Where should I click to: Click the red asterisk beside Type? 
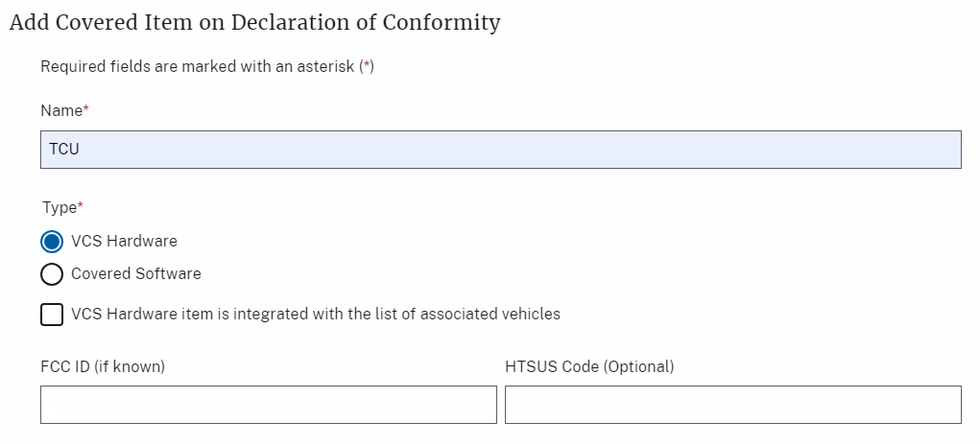tap(81, 206)
